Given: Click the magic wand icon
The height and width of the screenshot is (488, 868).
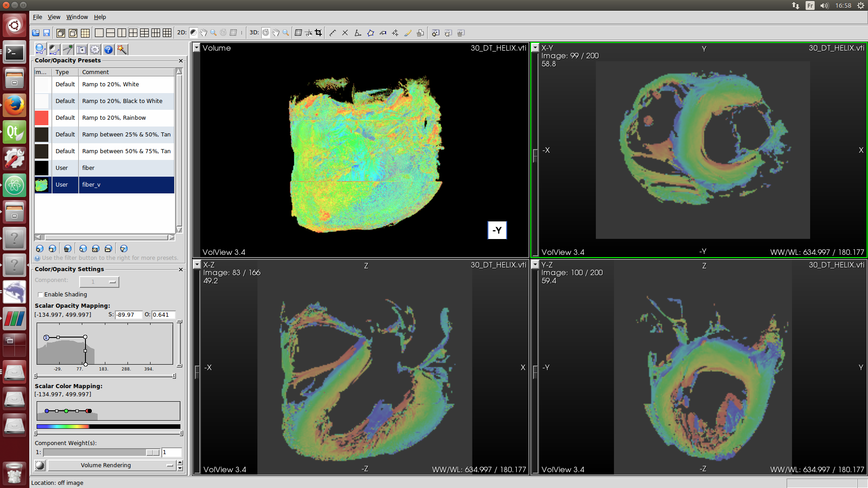Looking at the screenshot, I should point(122,49).
